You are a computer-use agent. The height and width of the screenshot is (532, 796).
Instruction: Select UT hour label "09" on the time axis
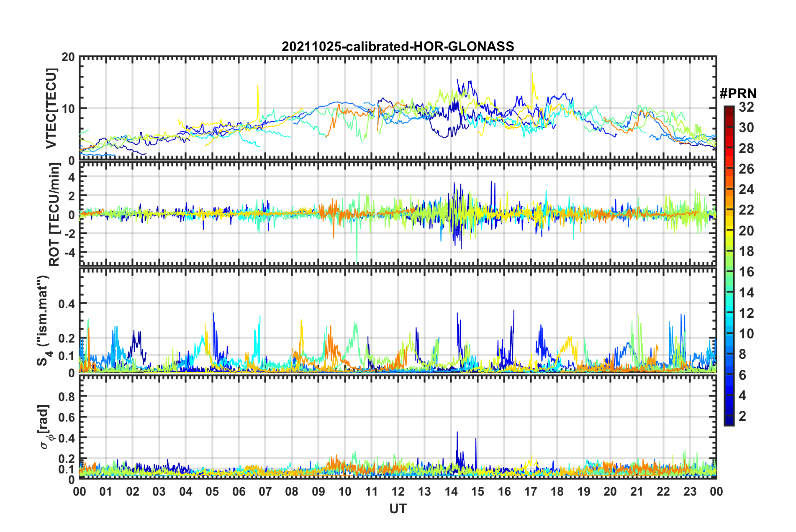click(318, 491)
